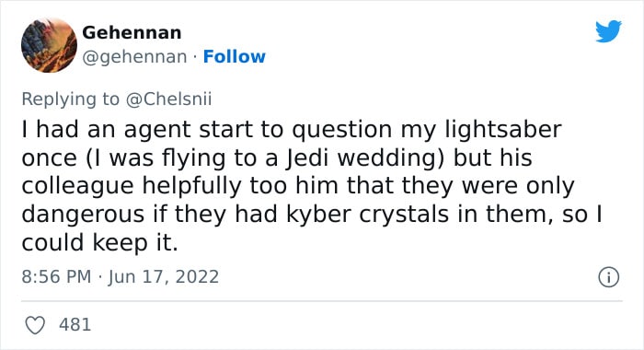Follow the @gehennan account

pos(234,57)
